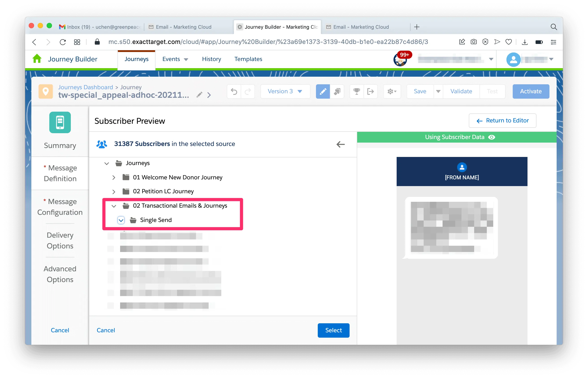Screen dimensions: 588x378
Task: Open the copy journey icon beside pencil
Action: pos(337,91)
